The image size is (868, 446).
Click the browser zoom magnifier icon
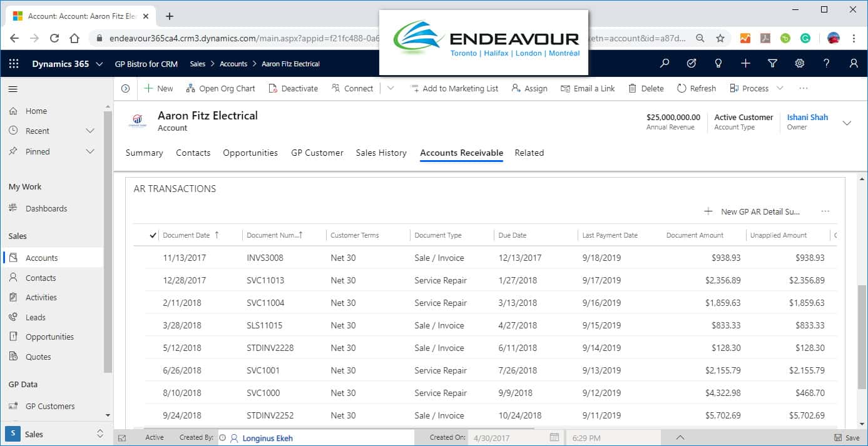coord(700,38)
